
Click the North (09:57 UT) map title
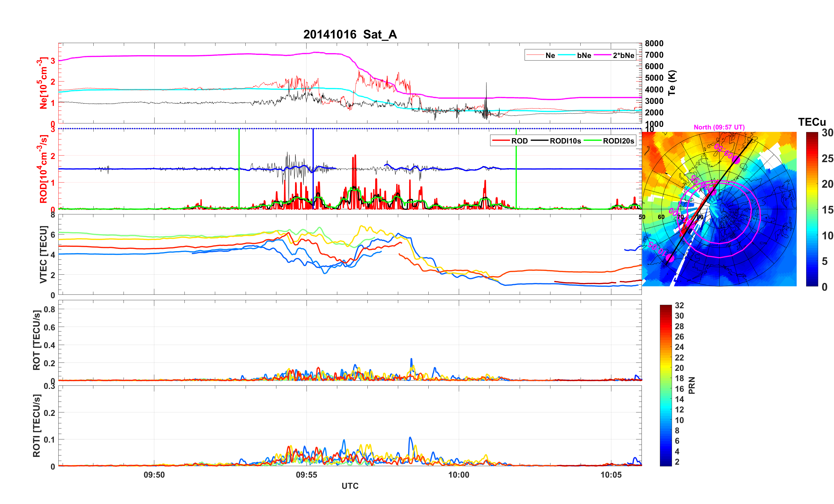tap(719, 127)
